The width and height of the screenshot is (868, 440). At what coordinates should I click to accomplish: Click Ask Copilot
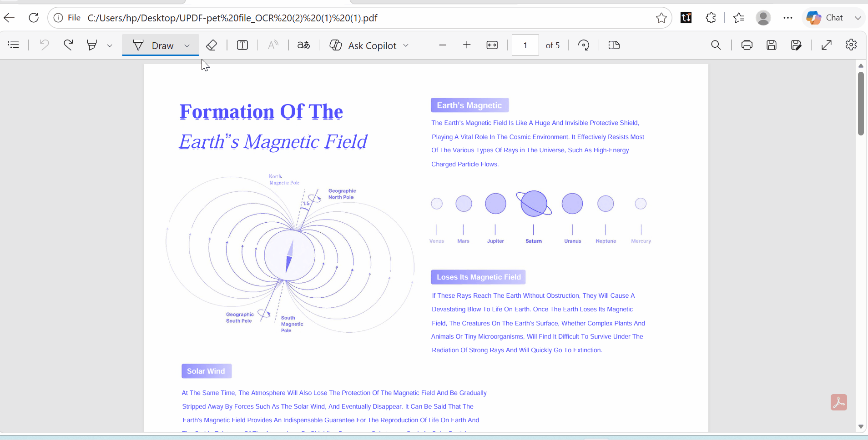tap(363, 45)
